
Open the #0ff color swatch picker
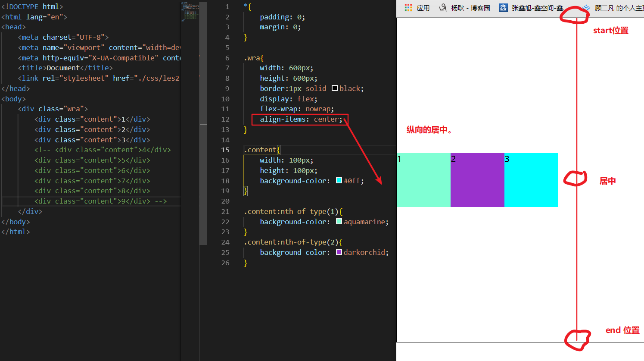[339, 181]
